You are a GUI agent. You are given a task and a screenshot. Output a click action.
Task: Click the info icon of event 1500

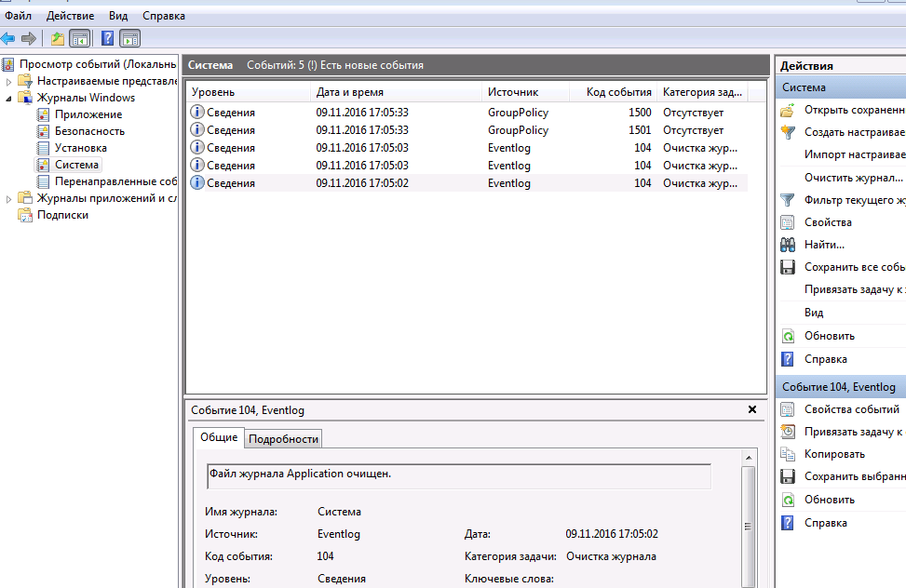pos(197,112)
